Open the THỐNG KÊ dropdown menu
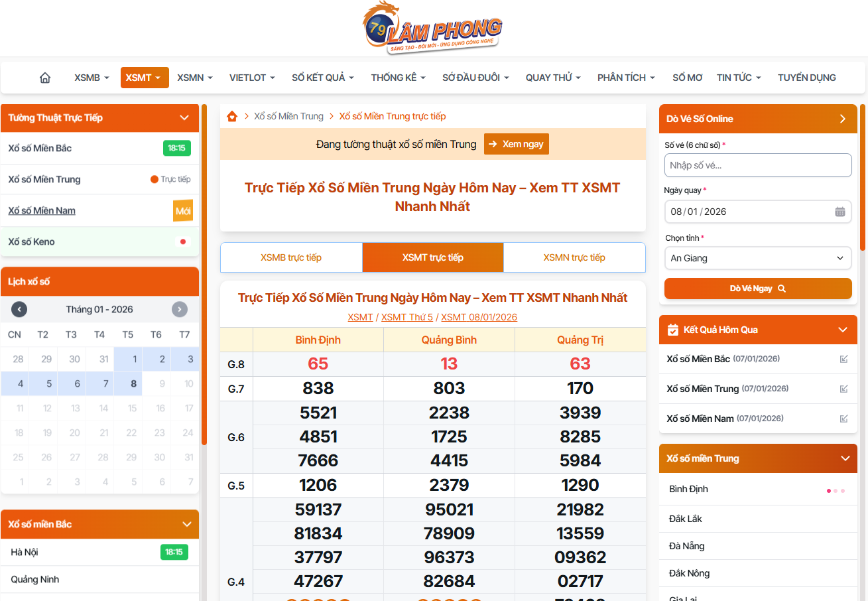The width and height of the screenshot is (868, 601). coord(398,78)
